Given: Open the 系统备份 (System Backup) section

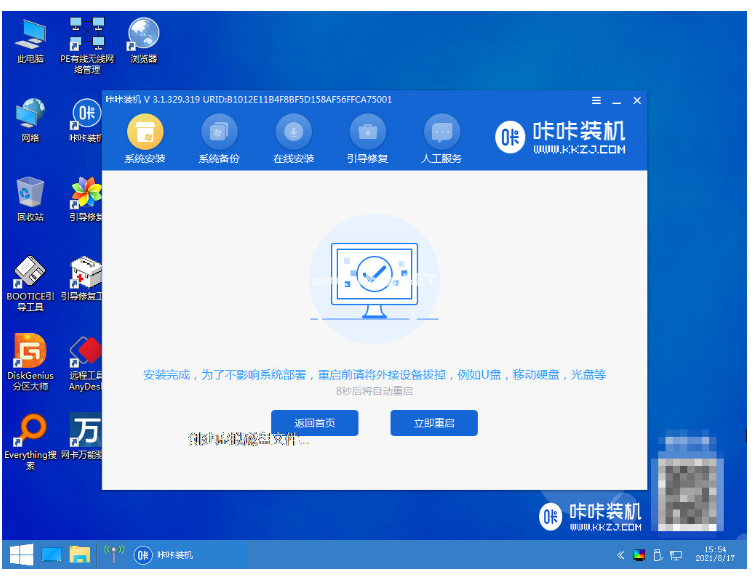Looking at the screenshot, I should pos(219,133).
